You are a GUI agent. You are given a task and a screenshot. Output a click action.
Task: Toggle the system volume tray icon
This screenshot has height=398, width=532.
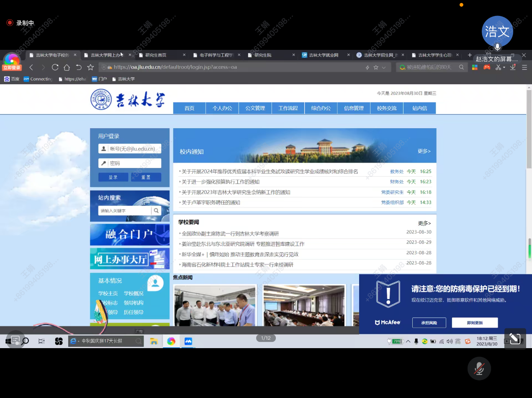(x=450, y=341)
